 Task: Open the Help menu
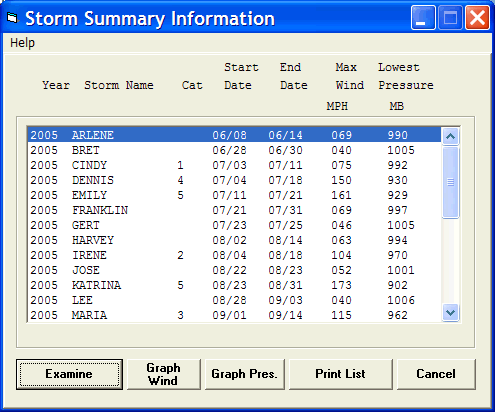22,43
